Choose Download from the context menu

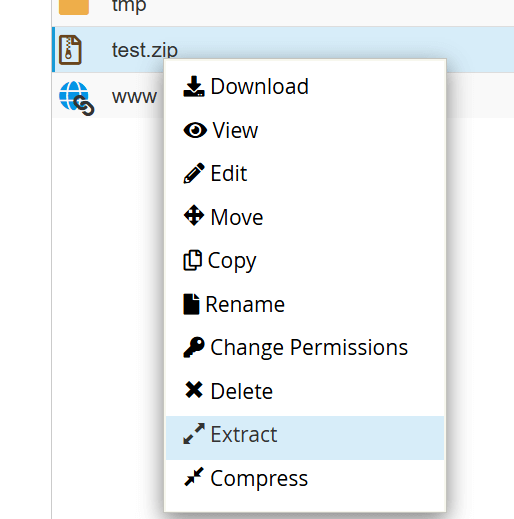(x=259, y=86)
